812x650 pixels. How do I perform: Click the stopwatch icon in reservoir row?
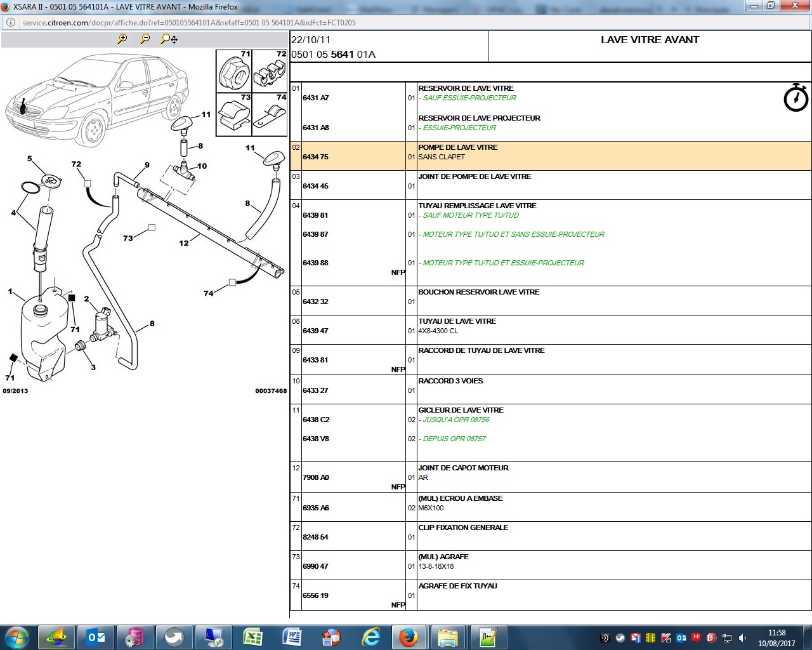[x=796, y=98]
